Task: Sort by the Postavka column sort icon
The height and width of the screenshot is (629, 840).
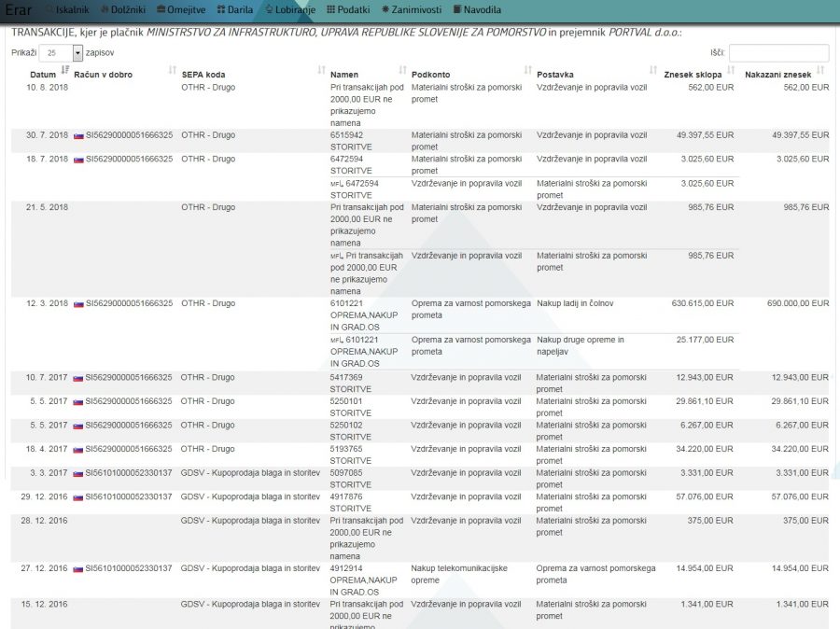Action: click(x=653, y=70)
